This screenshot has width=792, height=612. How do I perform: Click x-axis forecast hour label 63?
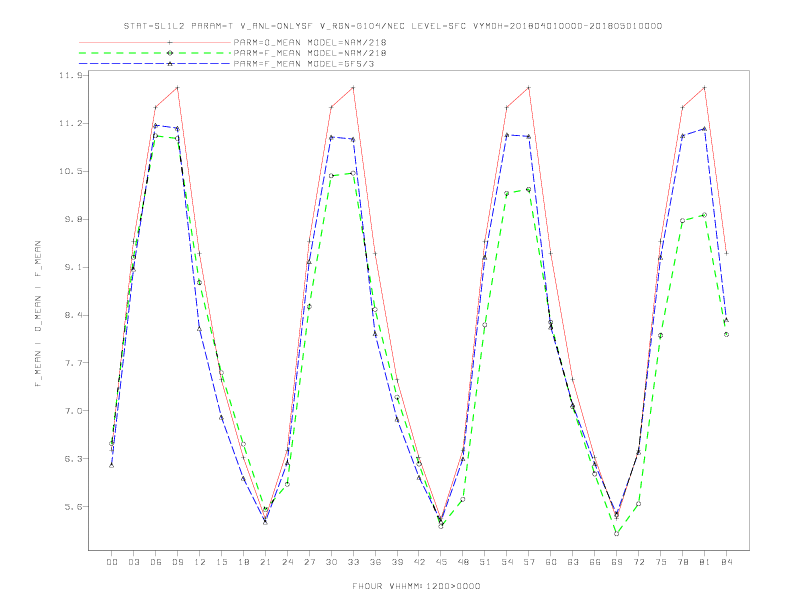pos(573,562)
